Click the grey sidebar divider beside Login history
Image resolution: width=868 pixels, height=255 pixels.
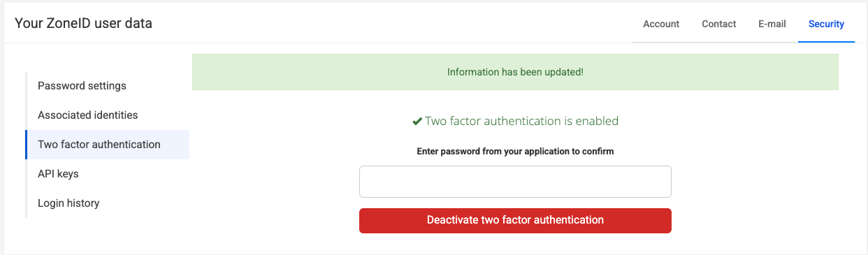point(26,203)
